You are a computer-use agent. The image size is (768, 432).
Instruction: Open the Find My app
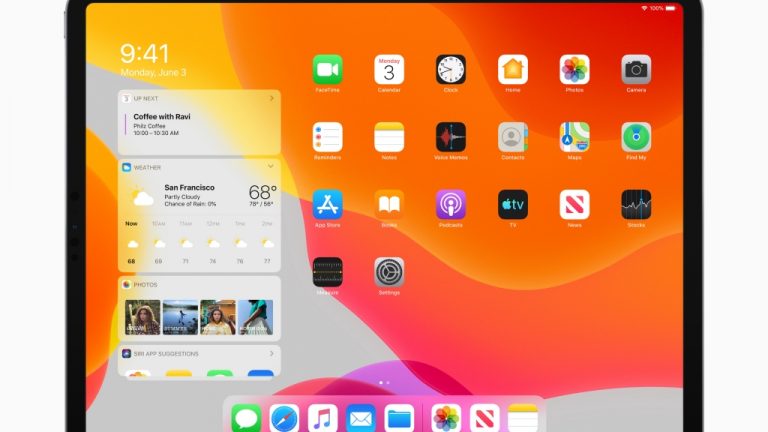(636, 137)
